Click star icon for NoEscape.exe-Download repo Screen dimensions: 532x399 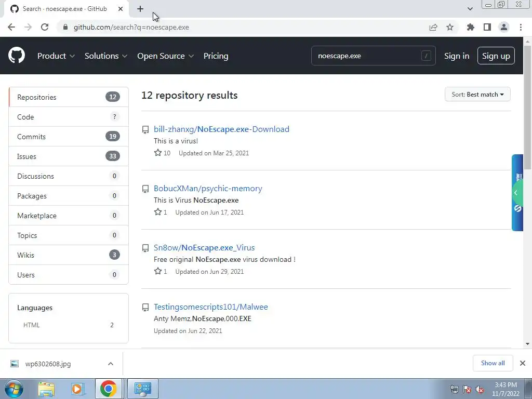[158, 153]
